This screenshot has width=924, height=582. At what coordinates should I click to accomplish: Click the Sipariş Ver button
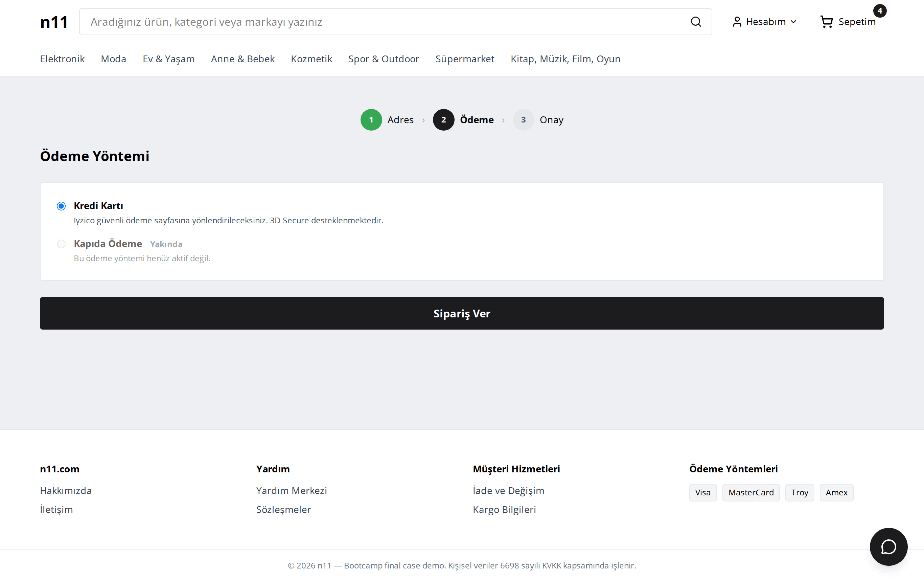[x=462, y=313]
